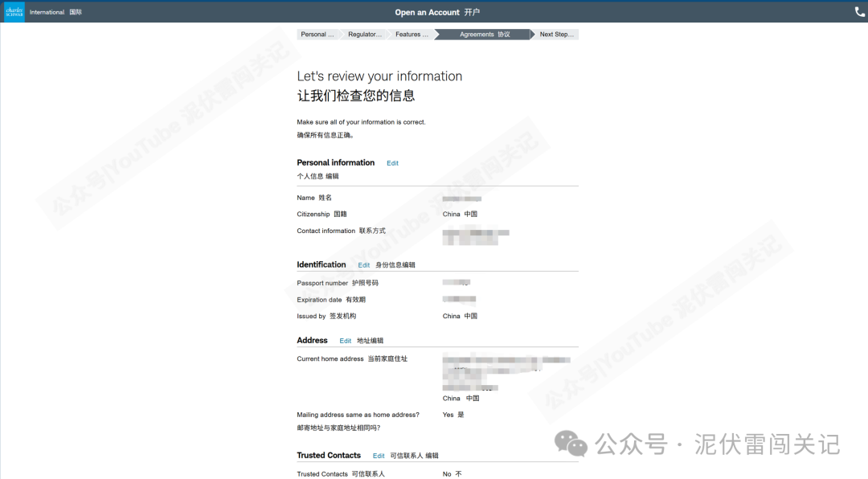Select the Agreements 协议 step tab

(x=485, y=35)
